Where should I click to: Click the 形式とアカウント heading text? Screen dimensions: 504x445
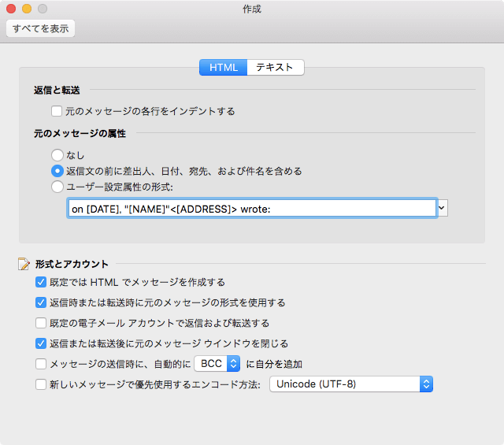click(72, 264)
